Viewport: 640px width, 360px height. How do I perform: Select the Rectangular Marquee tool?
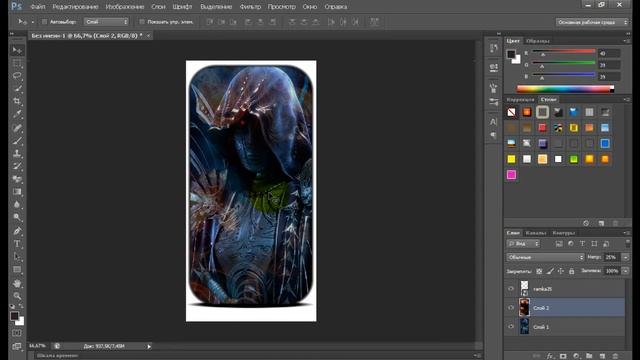pyautogui.click(x=17, y=63)
